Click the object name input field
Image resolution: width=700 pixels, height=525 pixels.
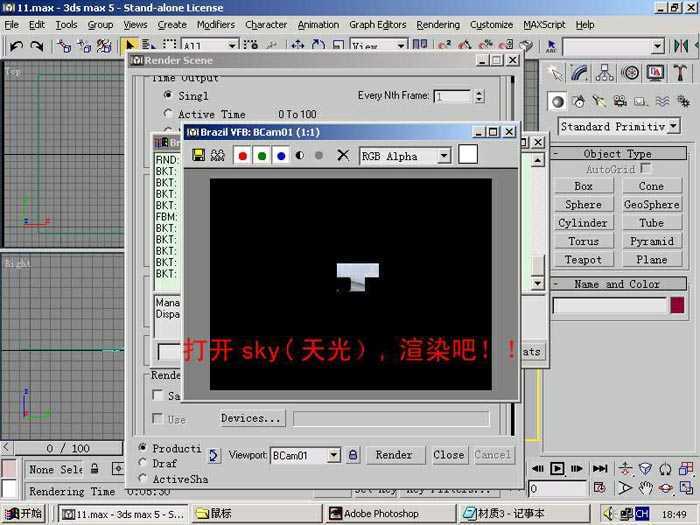pos(609,306)
